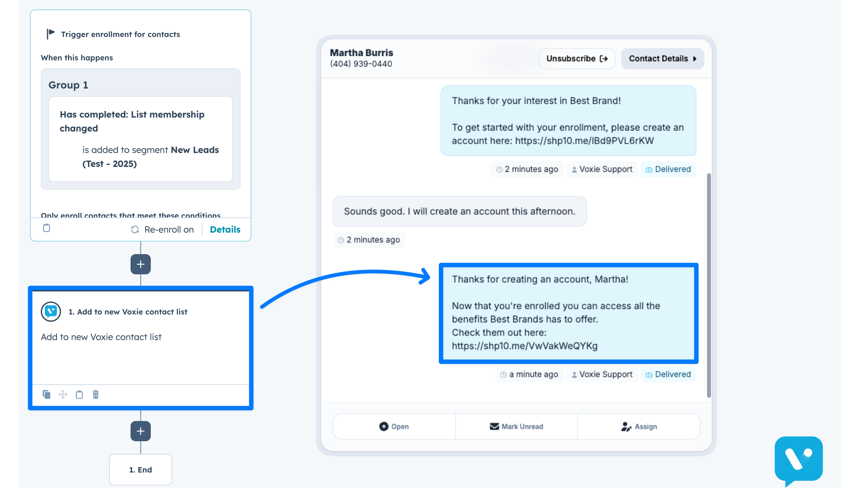Click the conversation scrollbar
Image resolution: width=868 pixels, height=488 pixels.
[x=709, y=286]
